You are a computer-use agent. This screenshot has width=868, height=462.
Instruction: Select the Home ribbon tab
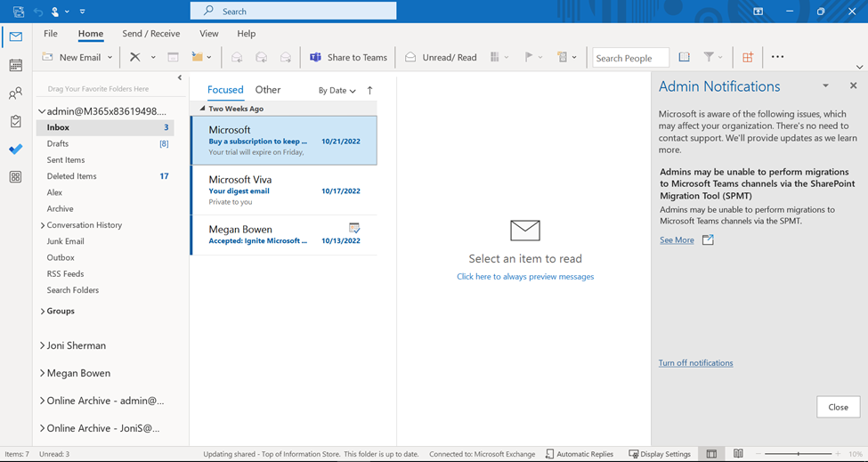pyautogui.click(x=91, y=34)
